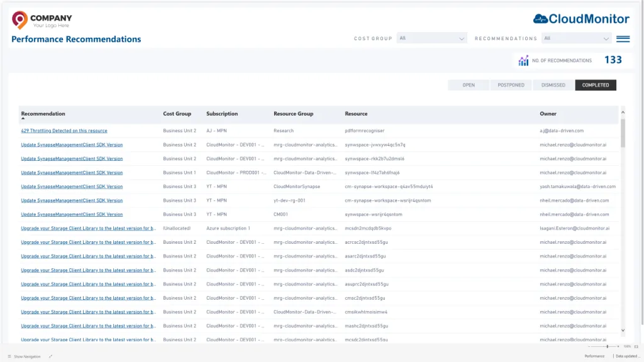Sort by the Resource column header

(x=356, y=114)
